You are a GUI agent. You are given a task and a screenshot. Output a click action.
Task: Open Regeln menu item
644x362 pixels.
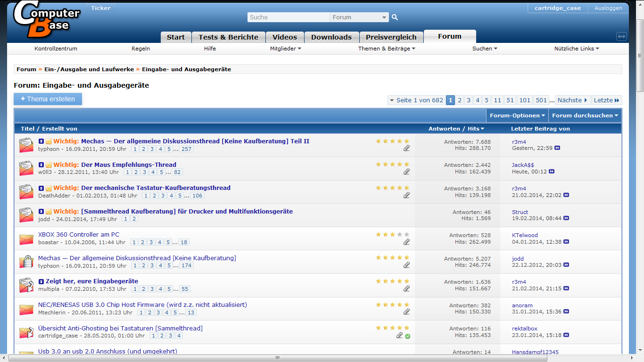[x=140, y=49]
